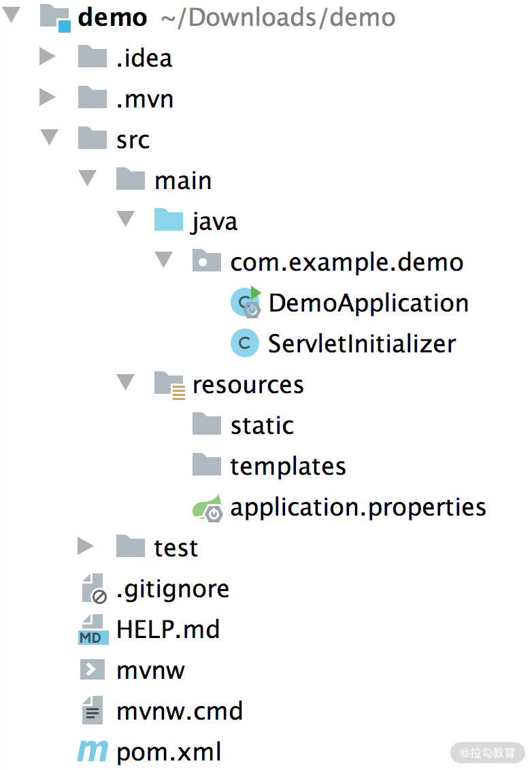
Task: Click the .gitignore file icon
Action: (93, 588)
